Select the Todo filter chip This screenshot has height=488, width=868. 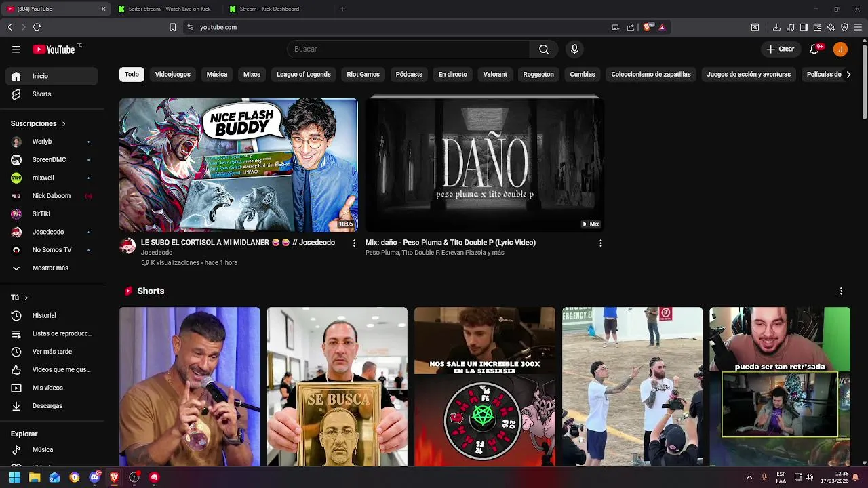[x=132, y=75]
